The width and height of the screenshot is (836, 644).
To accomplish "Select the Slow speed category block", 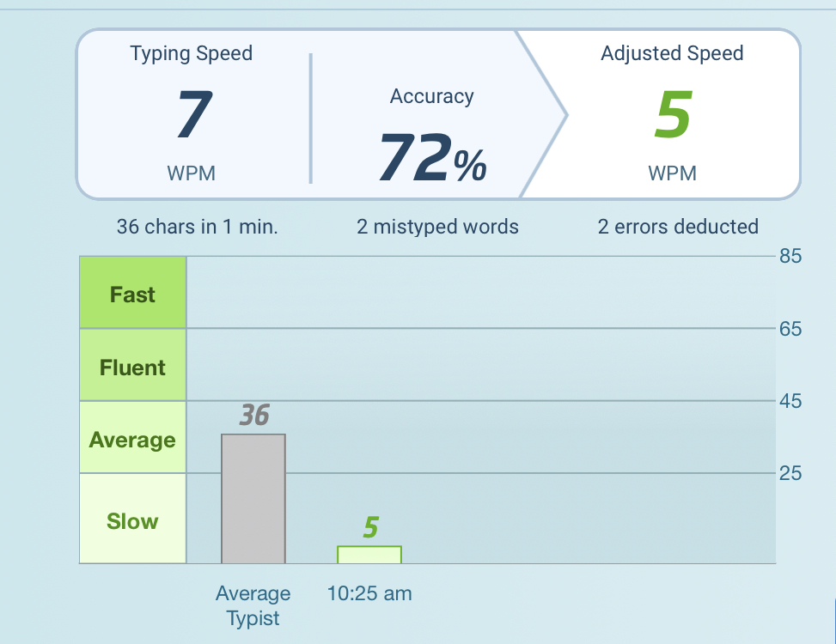I will 133,520.
